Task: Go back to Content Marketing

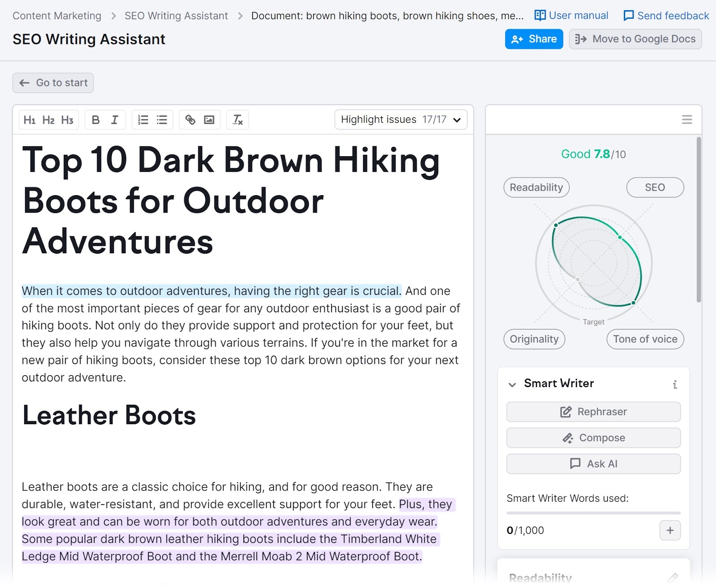Action: click(56, 15)
